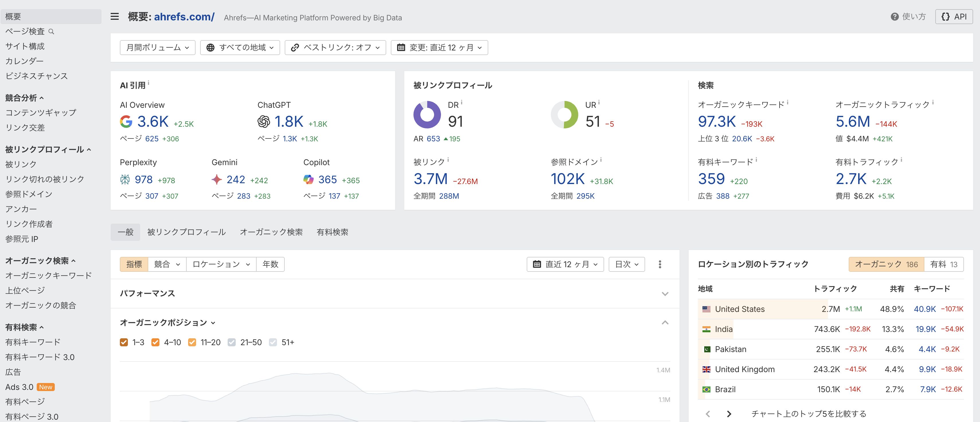
Task: Click the AI 引用 info icon
Action: 148,83
